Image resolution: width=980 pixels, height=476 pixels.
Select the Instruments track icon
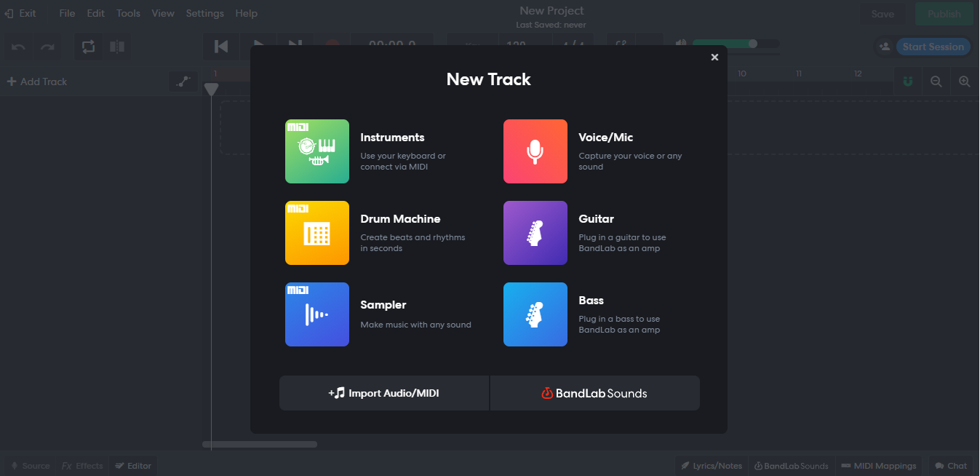point(316,151)
